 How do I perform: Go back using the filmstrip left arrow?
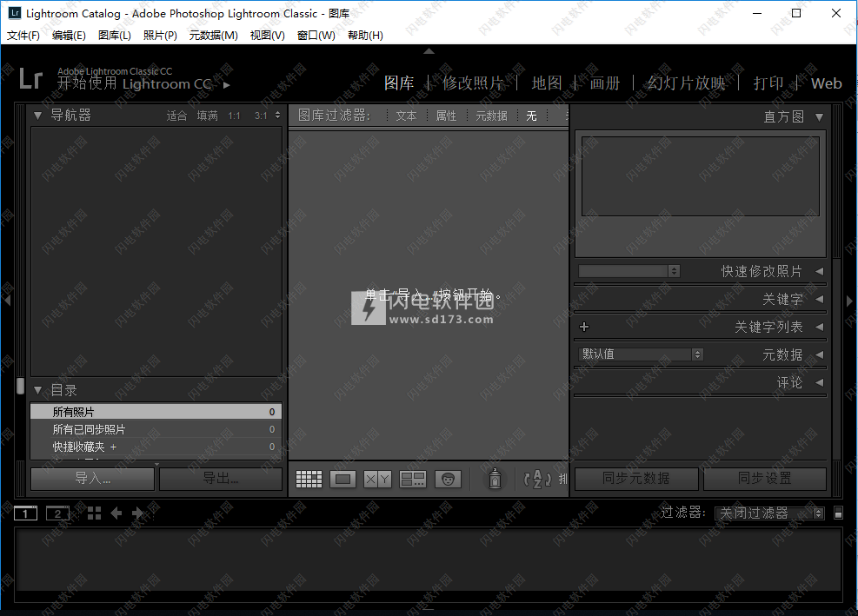coord(116,513)
